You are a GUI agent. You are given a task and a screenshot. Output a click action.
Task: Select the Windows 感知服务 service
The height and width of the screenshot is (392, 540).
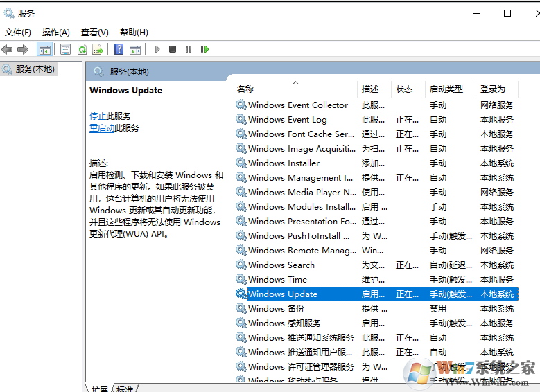pyautogui.click(x=376, y=323)
